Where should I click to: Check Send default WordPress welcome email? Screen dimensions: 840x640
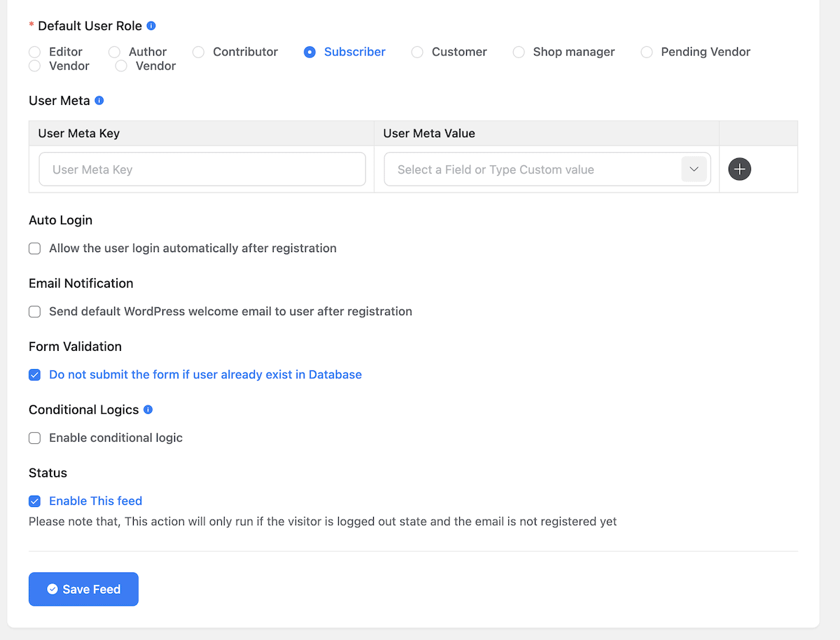coord(34,312)
